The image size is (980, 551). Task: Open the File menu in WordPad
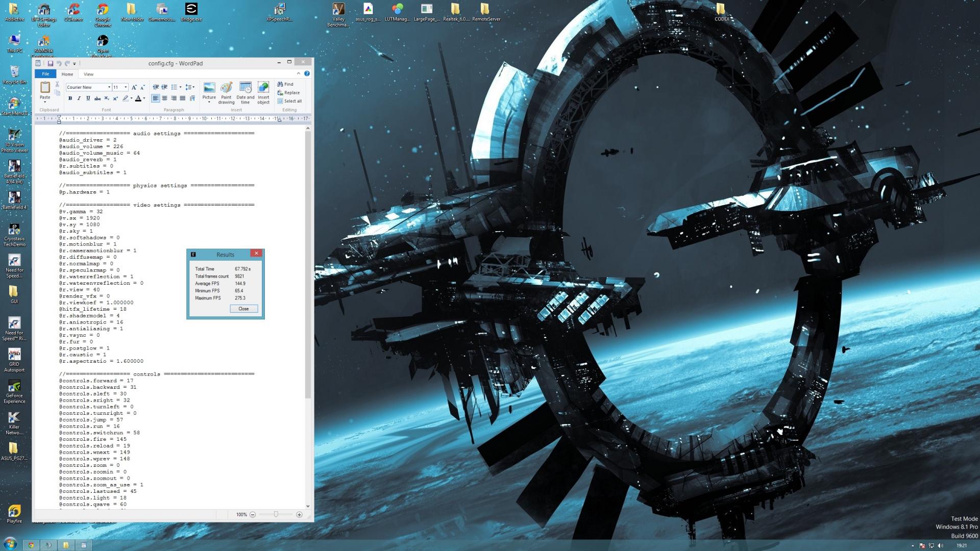tap(45, 74)
